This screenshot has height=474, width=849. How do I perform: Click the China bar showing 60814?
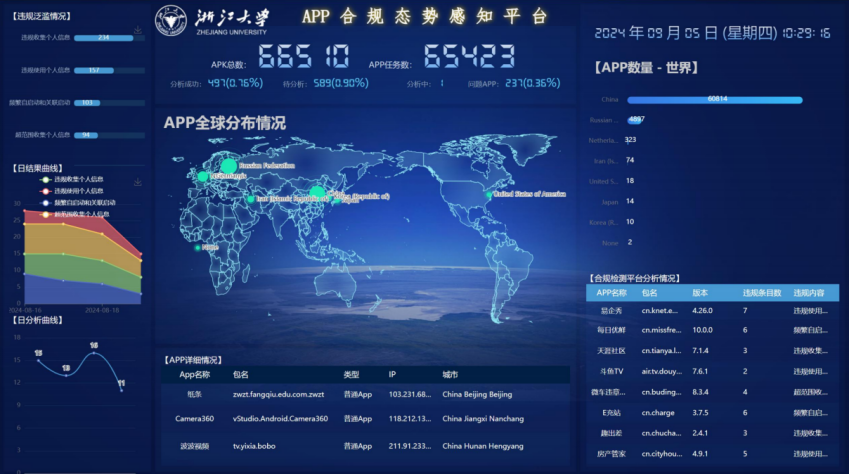click(x=715, y=100)
